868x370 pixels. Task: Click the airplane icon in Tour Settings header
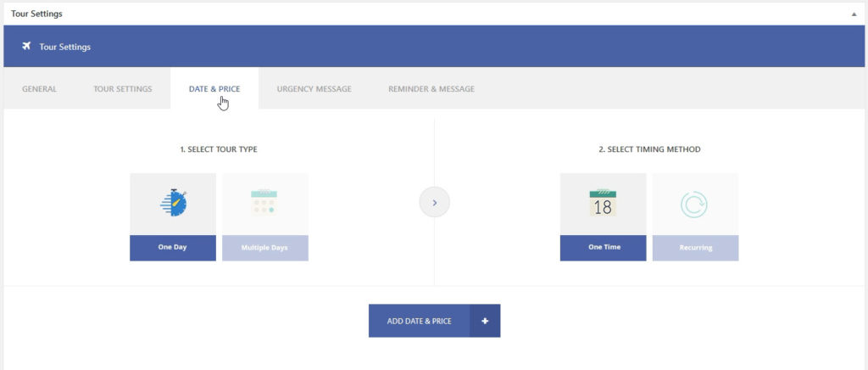pos(26,46)
